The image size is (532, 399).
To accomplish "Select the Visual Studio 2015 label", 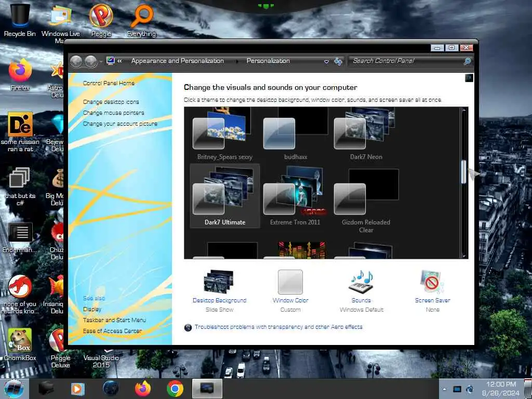I will [101, 362].
